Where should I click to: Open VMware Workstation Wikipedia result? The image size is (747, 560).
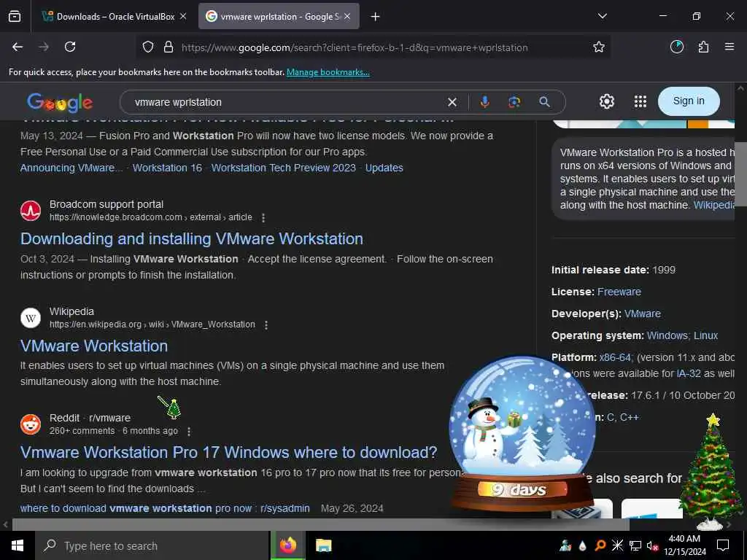[94, 346]
